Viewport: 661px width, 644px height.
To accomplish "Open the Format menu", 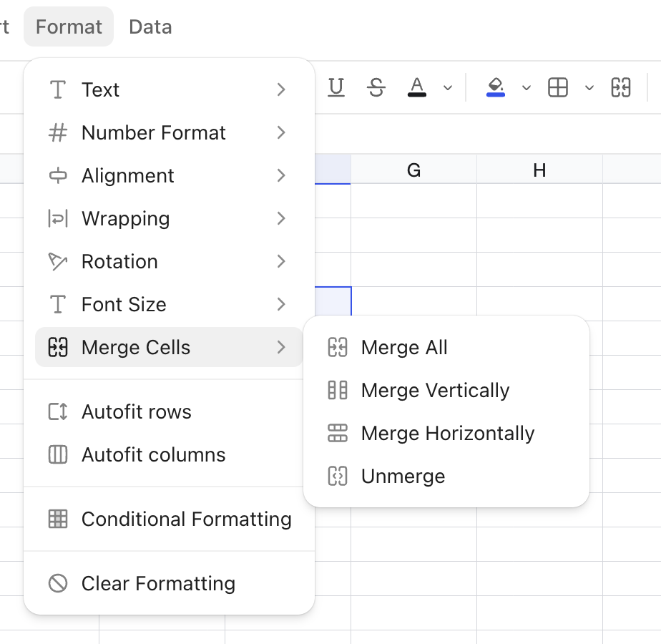I will pyautogui.click(x=69, y=27).
